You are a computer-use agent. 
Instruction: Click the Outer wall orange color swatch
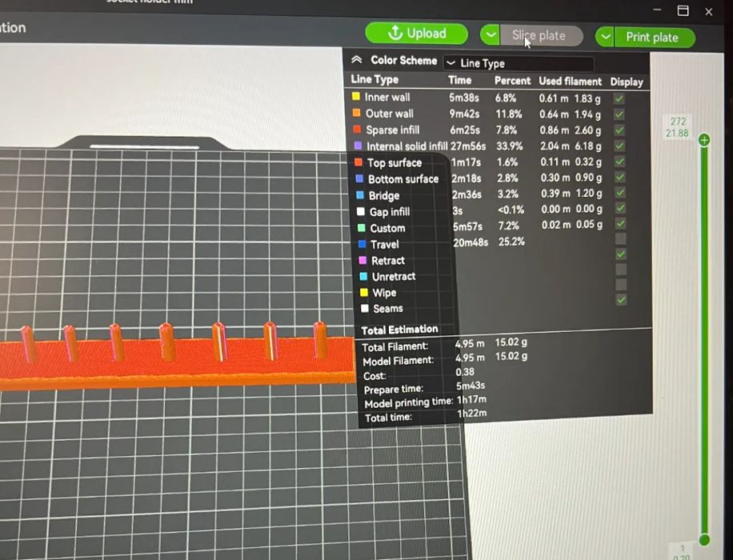pos(356,113)
